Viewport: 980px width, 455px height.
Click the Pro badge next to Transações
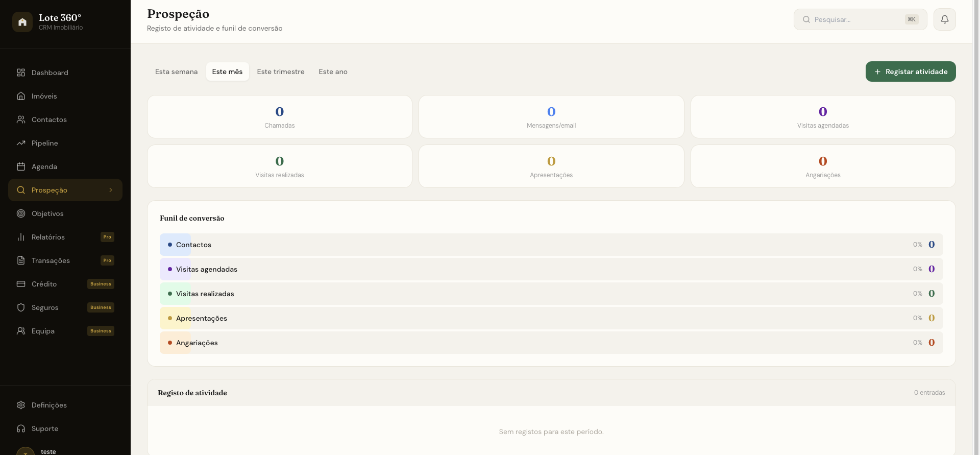[107, 260]
